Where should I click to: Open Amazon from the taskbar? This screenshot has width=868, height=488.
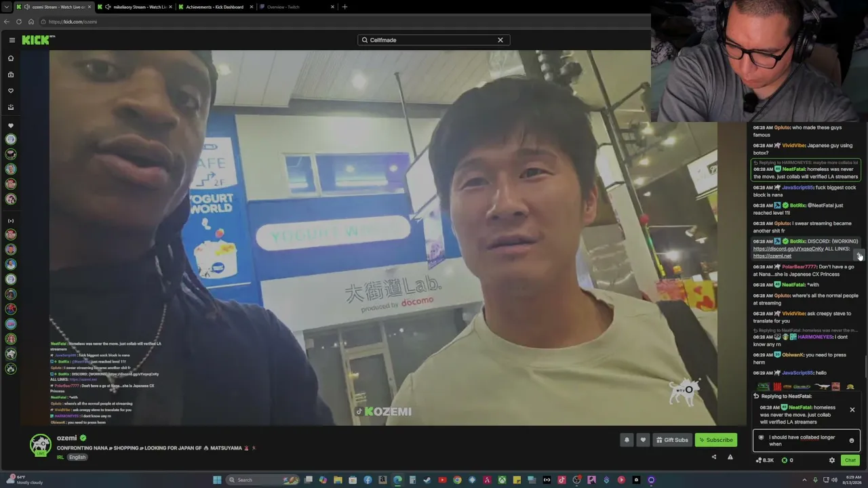pyautogui.click(x=382, y=480)
